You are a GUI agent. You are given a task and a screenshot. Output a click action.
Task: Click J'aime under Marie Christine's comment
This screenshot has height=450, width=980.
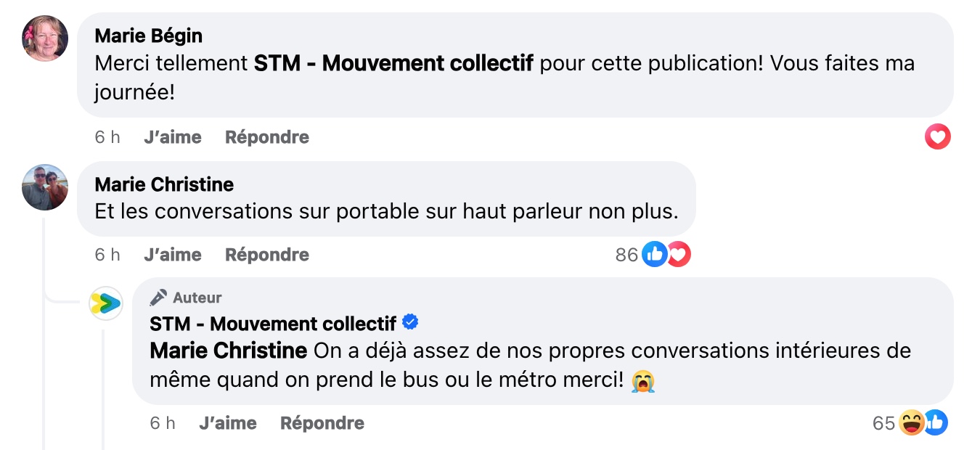[173, 255]
